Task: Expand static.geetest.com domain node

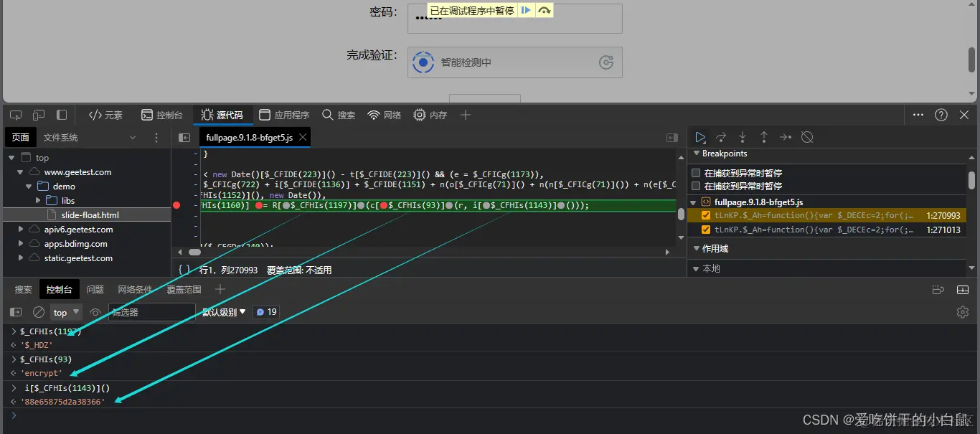Action: (20, 258)
